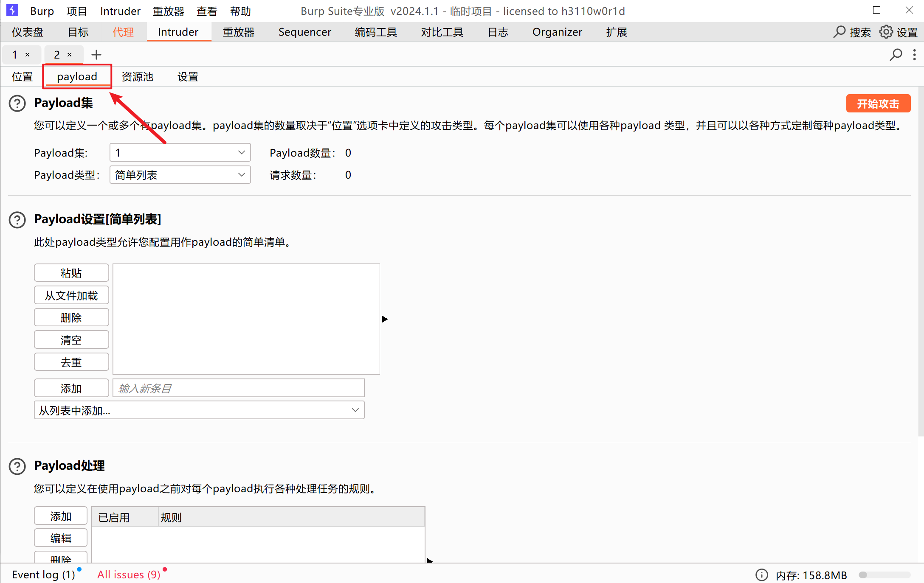Expand the arrow beside the payload list box
Screen dimensions: 924x583
click(385, 319)
